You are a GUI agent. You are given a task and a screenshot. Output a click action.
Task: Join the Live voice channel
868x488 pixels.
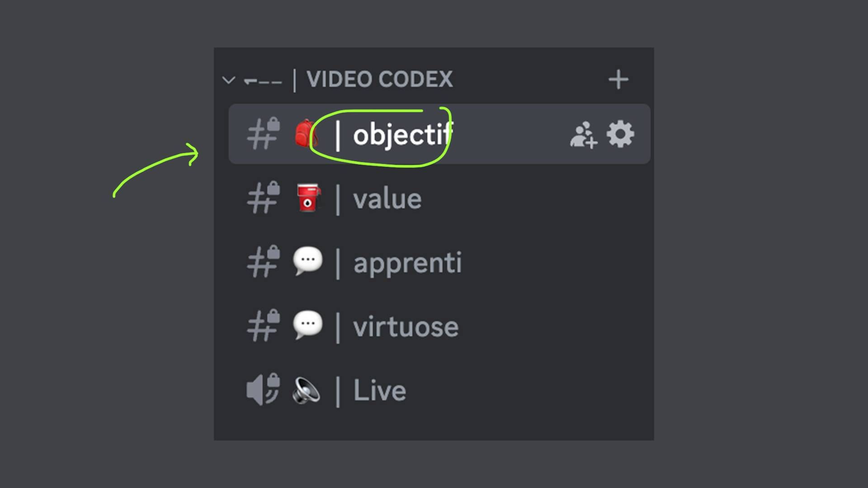click(x=379, y=391)
